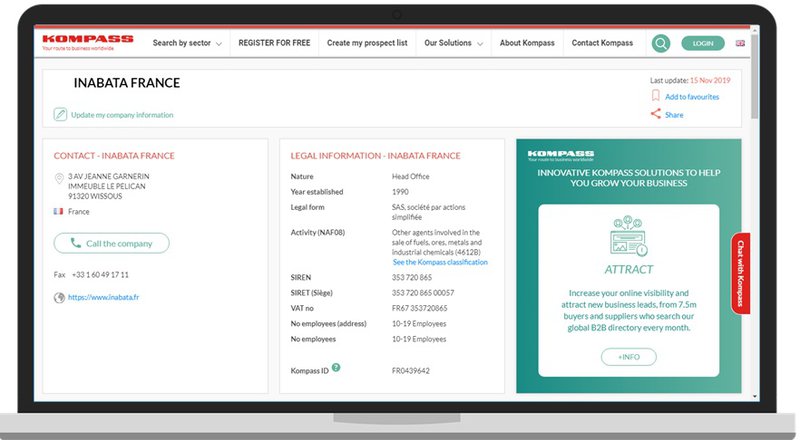Click the green Kompass ID help icon

point(336,367)
